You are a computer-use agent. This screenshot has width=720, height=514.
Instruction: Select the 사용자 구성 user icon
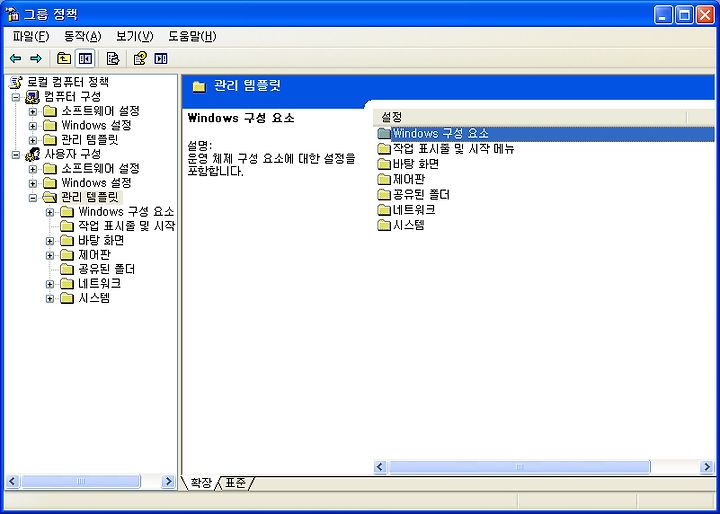pyautogui.click(x=33, y=154)
